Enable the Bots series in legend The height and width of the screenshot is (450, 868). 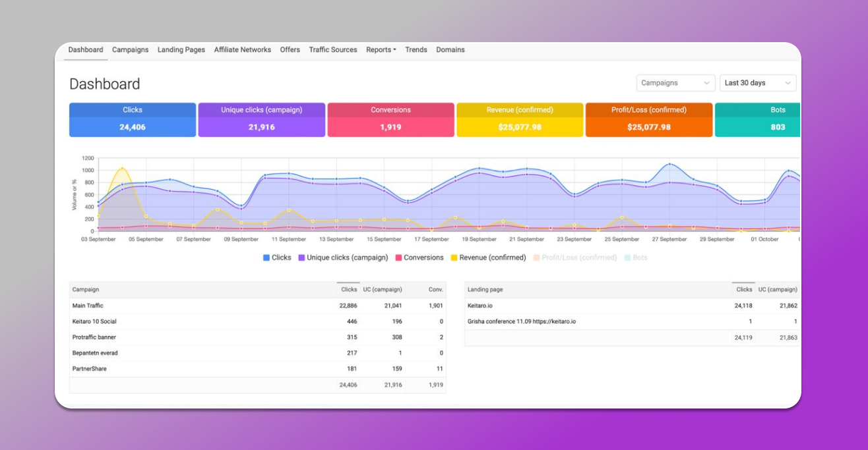tap(635, 258)
